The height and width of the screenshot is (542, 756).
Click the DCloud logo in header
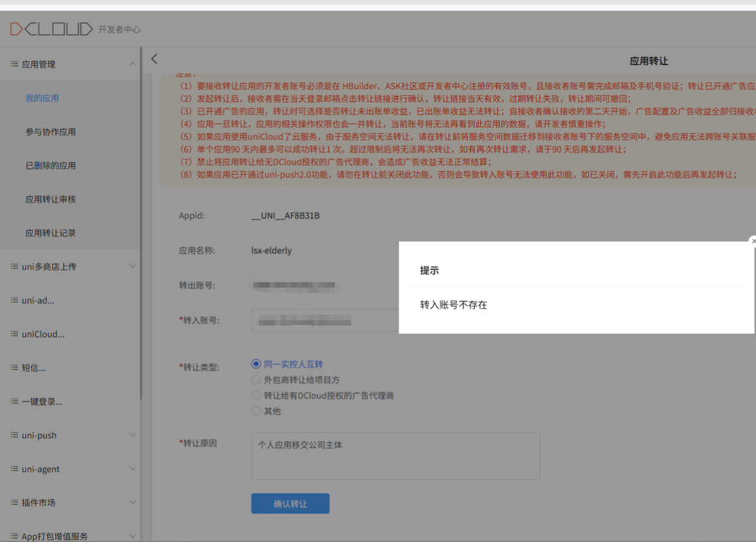(x=51, y=29)
